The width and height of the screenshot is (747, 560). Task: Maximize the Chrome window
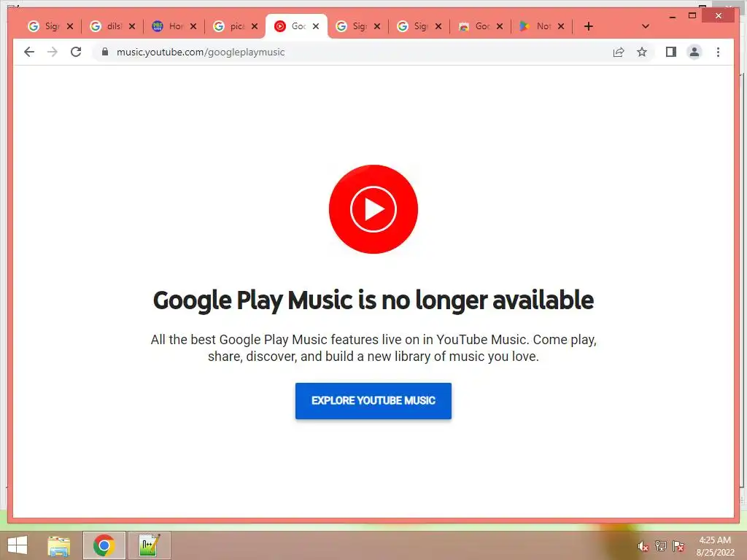[x=692, y=16]
